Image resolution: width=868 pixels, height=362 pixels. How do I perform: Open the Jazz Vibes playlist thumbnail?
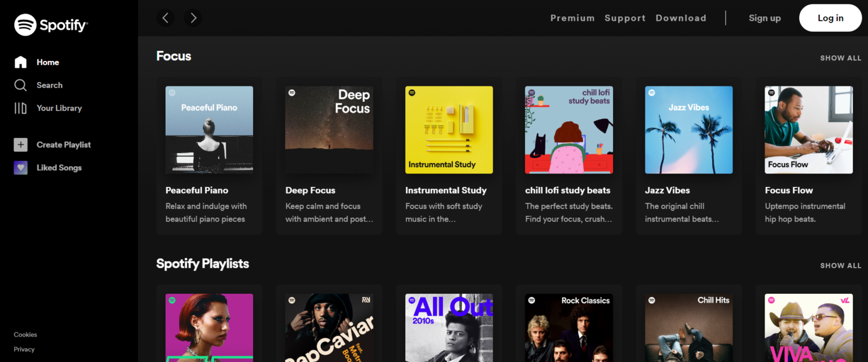tap(688, 129)
